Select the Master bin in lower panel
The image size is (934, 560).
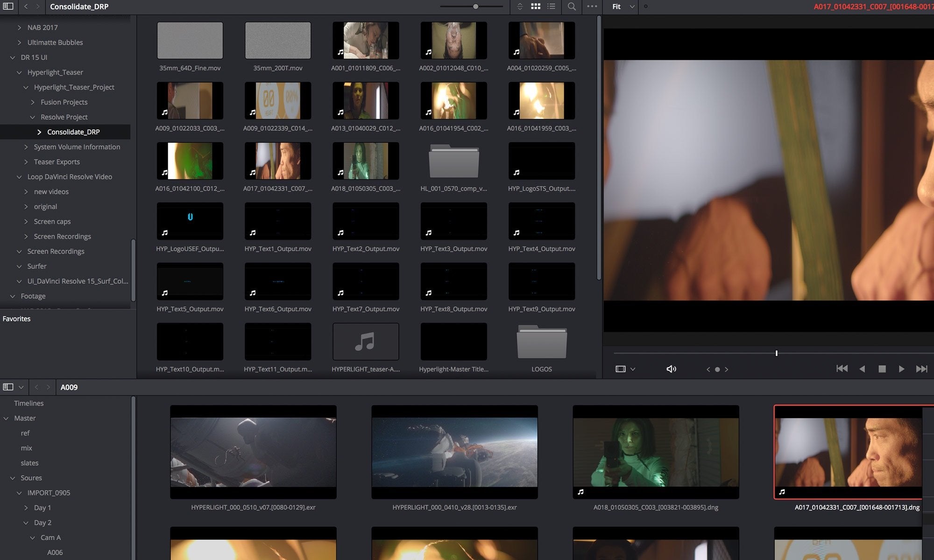pos(25,417)
